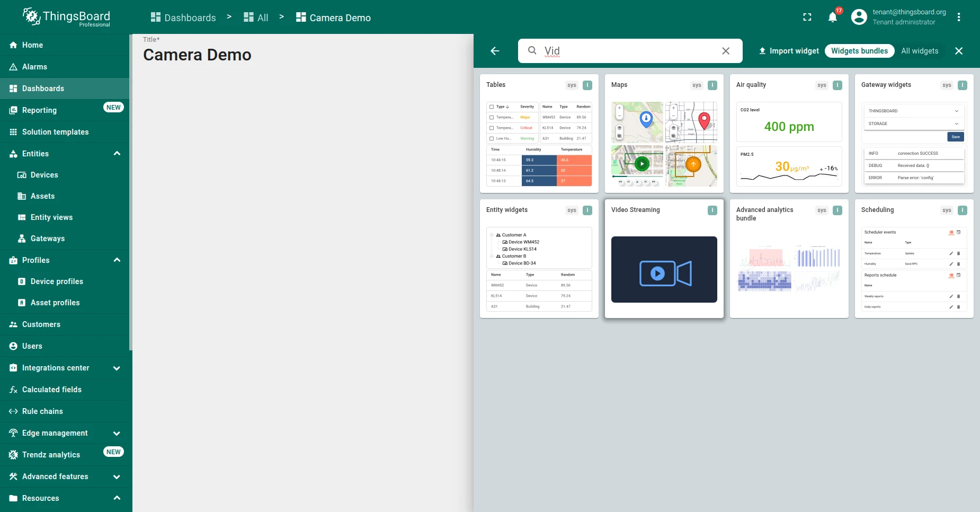
Task: Expand the Integrations center menu
Action: (117, 368)
